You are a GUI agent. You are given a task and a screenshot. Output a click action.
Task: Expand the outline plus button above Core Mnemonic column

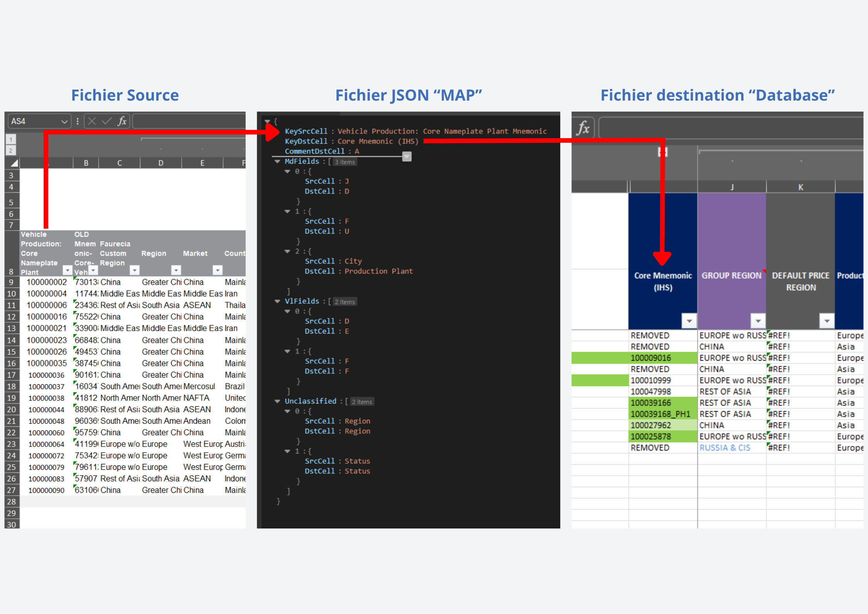point(662,152)
